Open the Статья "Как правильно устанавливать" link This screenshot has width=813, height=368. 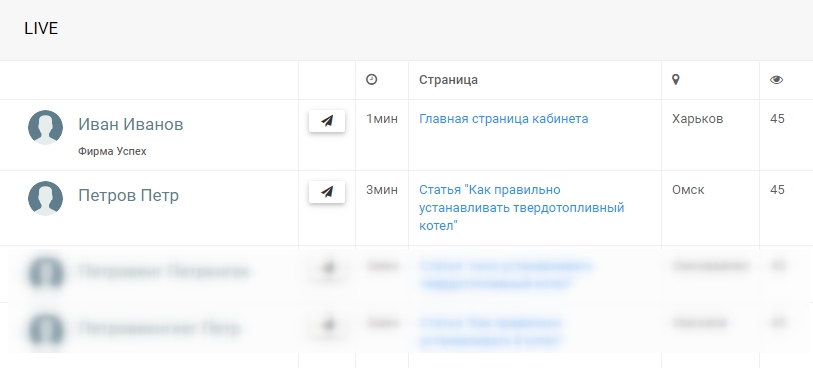tap(522, 207)
